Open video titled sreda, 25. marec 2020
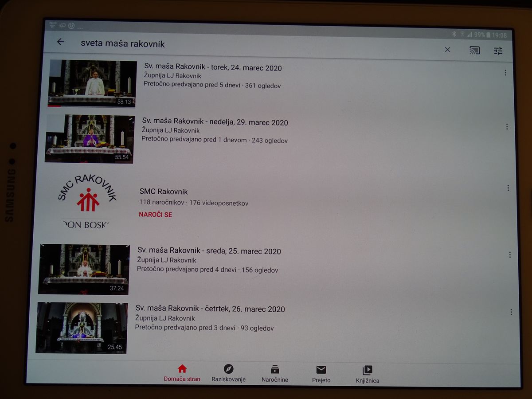Viewport: 532px width, 399px height. click(x=209, y=251)
